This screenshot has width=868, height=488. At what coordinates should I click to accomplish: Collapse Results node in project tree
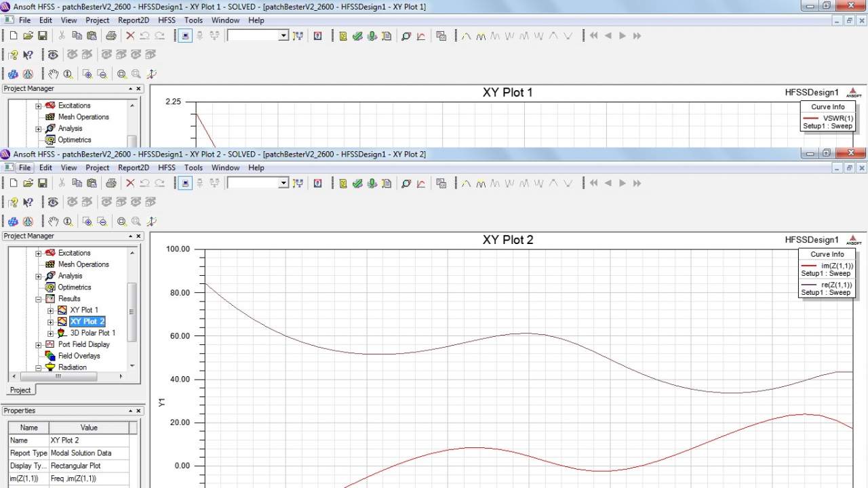point(39,299)
